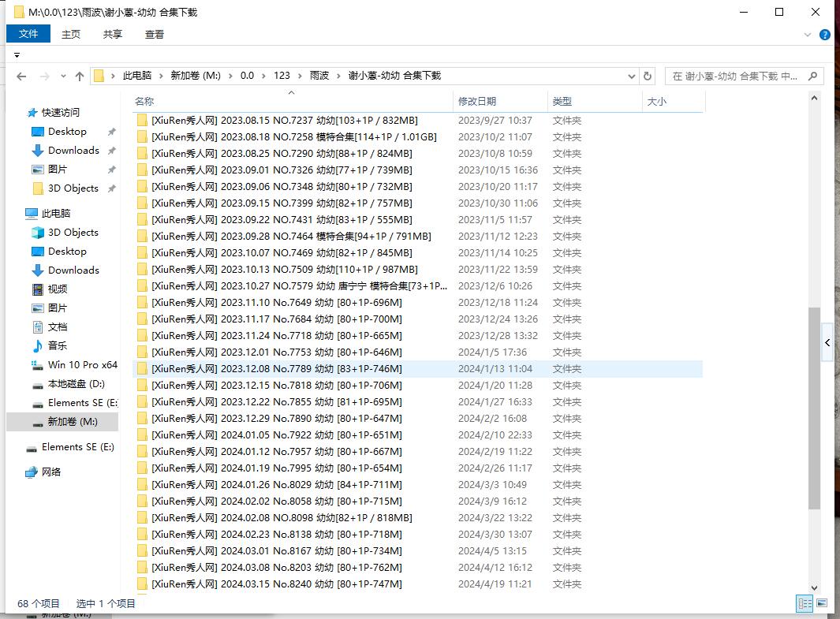The height and width of the screenshot is (619, 840).
Task: Switch to details view layout button
Action: coord(804,603)
